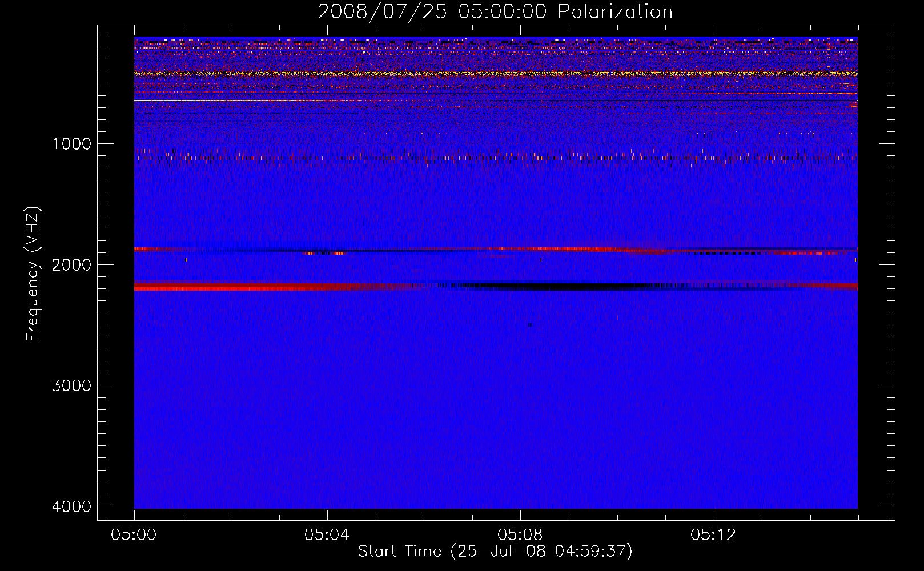This screenshot has width=924, height=571.
Task: Select the "Frequency (MHZ)" vertical axis label
Action: click(33, 274)
